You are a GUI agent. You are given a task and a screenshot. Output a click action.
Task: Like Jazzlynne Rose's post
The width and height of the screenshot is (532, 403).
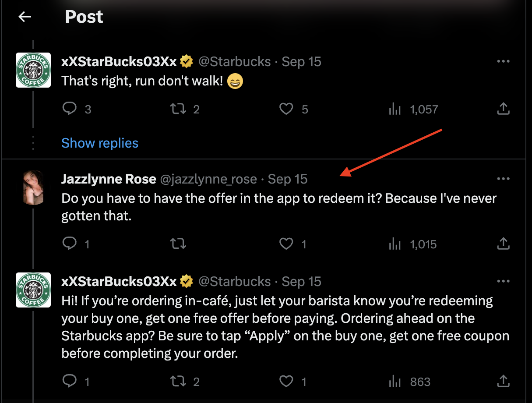286,244
